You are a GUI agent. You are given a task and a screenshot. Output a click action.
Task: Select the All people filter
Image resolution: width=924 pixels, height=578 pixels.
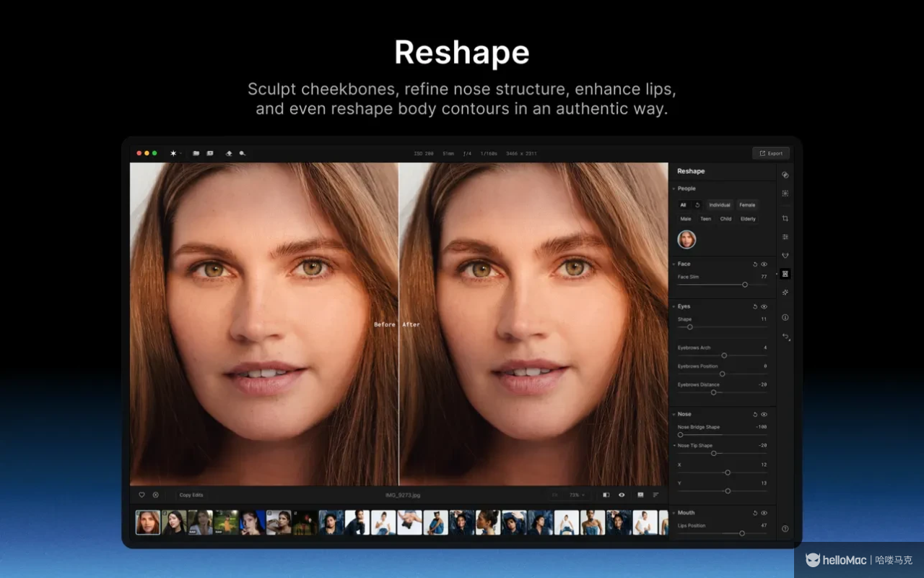coord(684,205)
